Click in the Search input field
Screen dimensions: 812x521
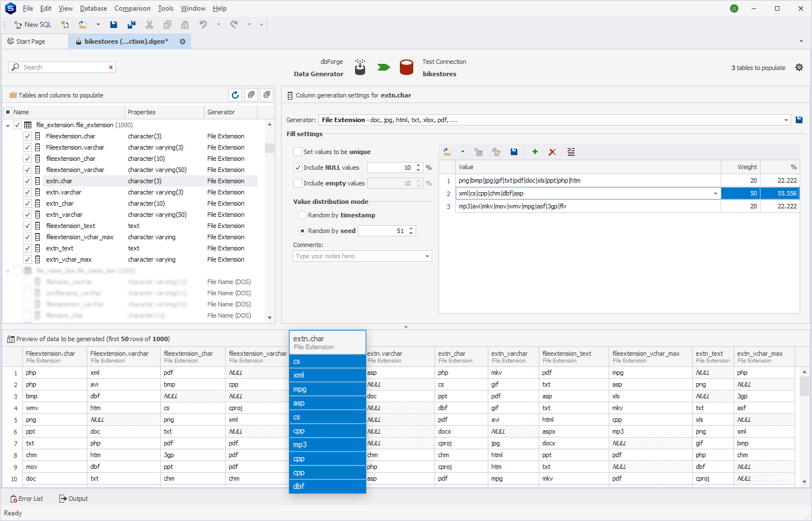pyautogui.click(x=64, y=67)
